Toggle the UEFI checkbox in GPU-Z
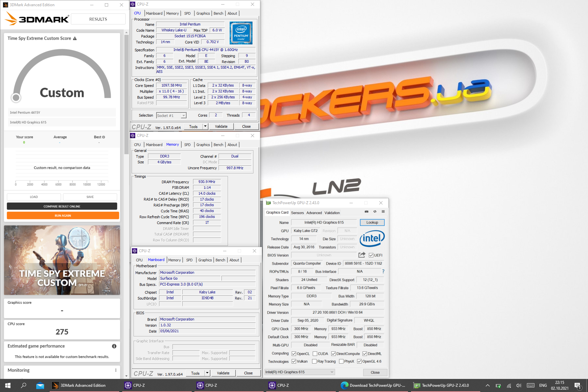The width and height of the screenshot is (588, 392). [371, 255]
